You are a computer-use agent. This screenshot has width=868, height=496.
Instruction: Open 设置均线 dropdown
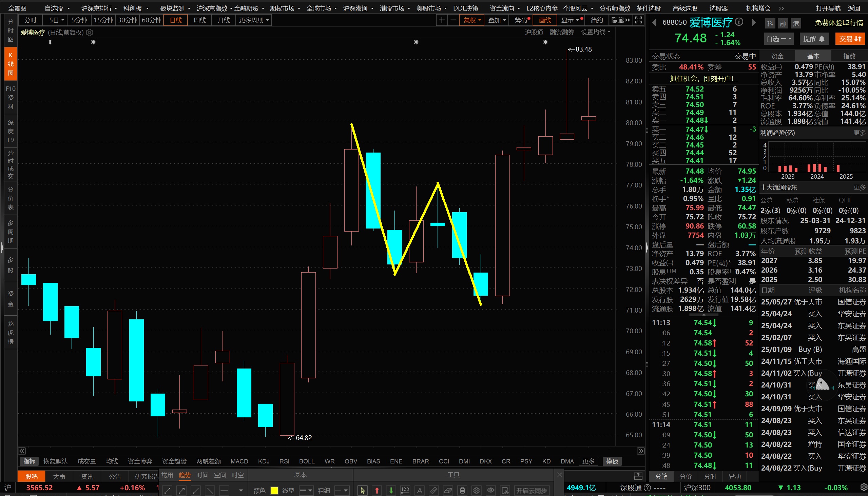tap(595, 32)
